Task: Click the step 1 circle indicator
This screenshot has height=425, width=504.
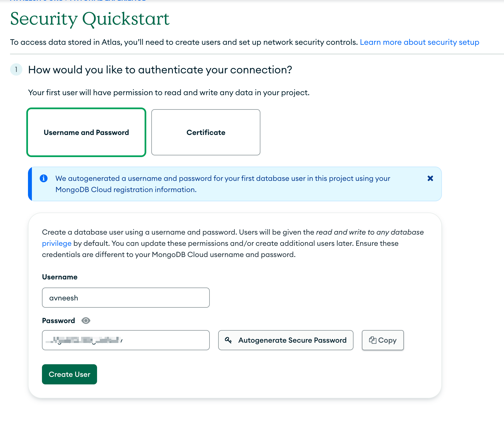Action: [x=16, y=70]
